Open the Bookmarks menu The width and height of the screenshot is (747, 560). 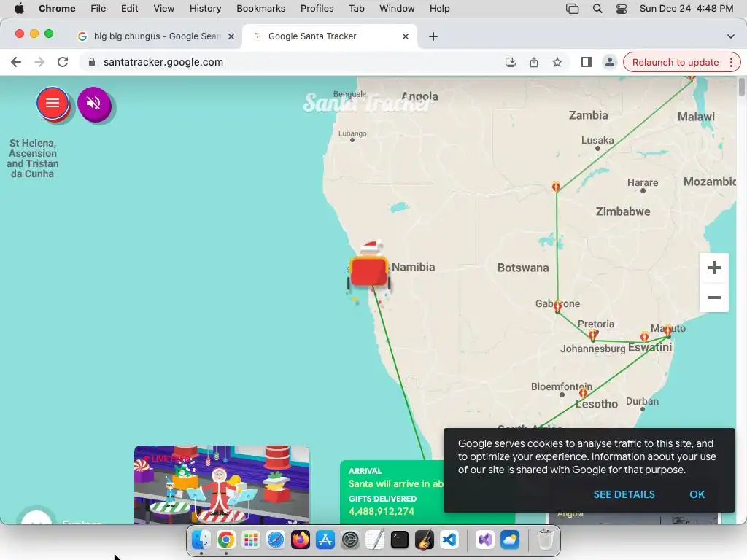260,8
